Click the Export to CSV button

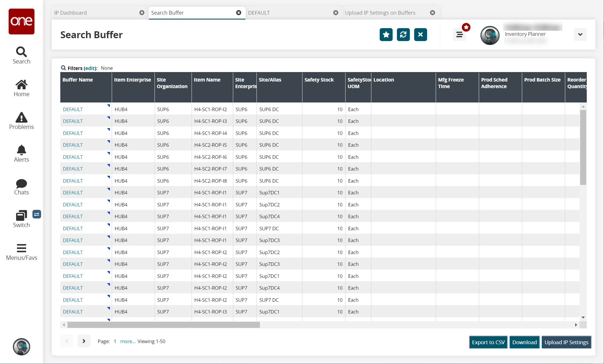(488, 342)
